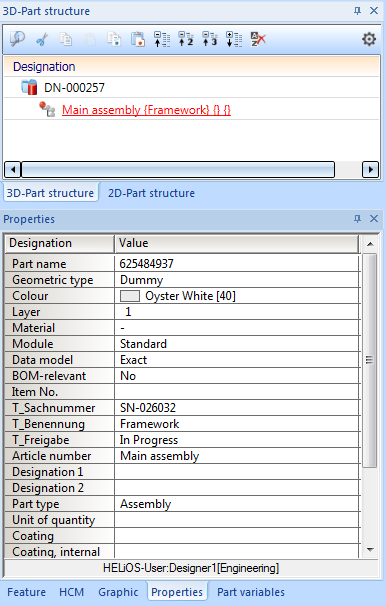
Task: Switch to 2D-Part structure tab
Action: click(x=151, y=193)
